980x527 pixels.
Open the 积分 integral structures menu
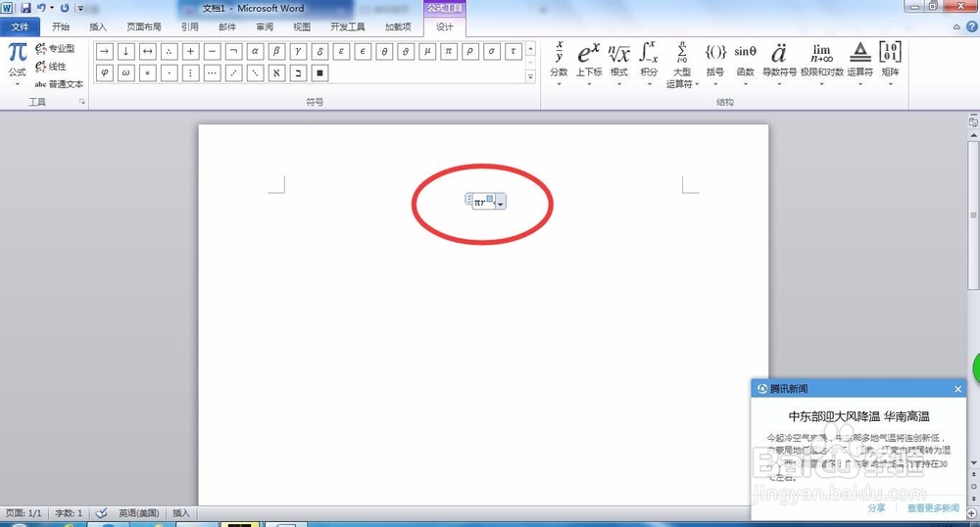coord(649,64)
